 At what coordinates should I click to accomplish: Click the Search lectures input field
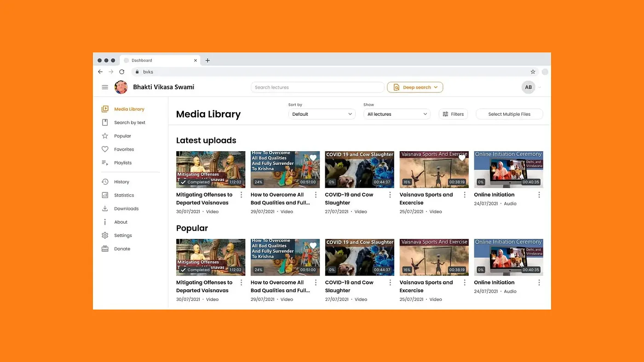317,87
